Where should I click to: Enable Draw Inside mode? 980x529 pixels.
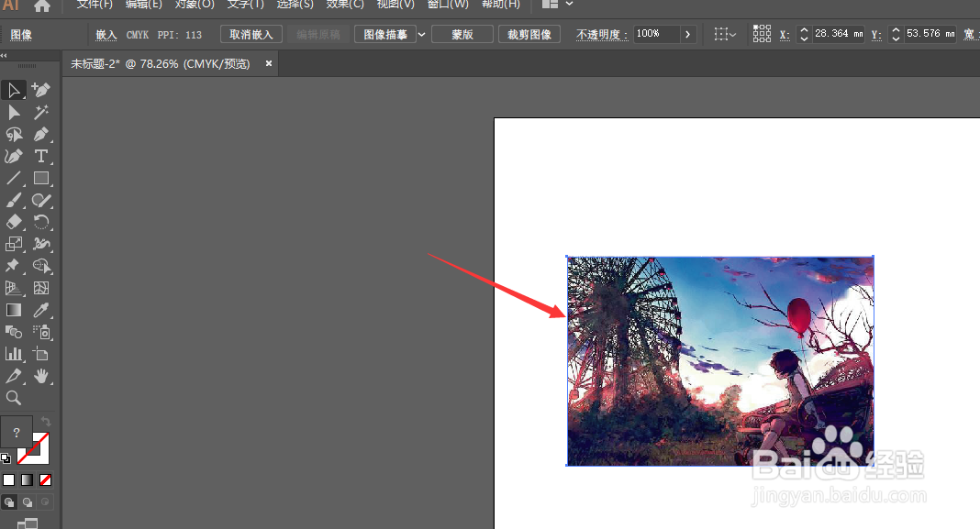(44, 502)
